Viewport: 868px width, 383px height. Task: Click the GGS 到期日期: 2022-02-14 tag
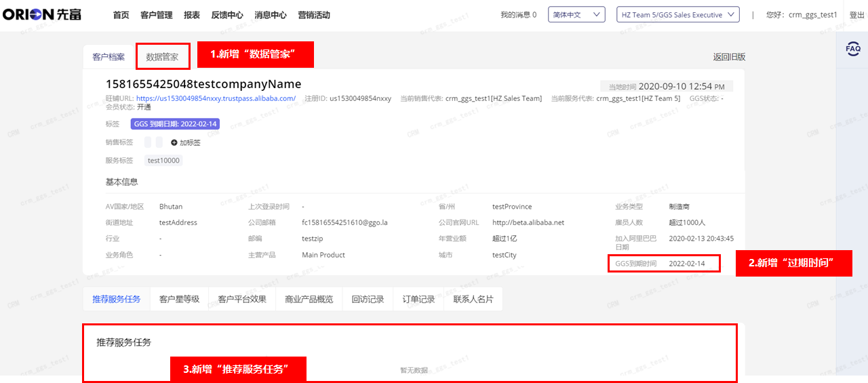175,124
